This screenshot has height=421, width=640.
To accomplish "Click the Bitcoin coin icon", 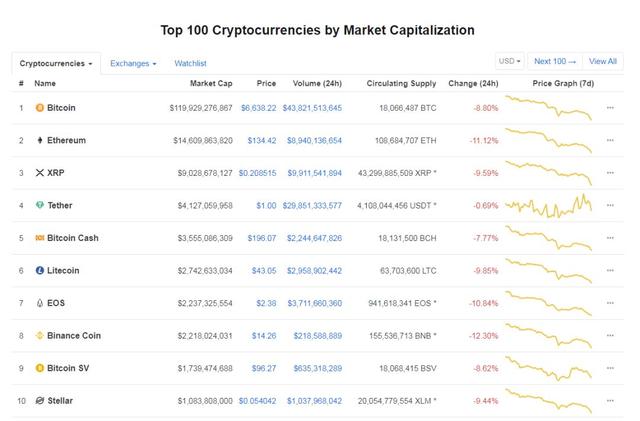I will (40, 108).
